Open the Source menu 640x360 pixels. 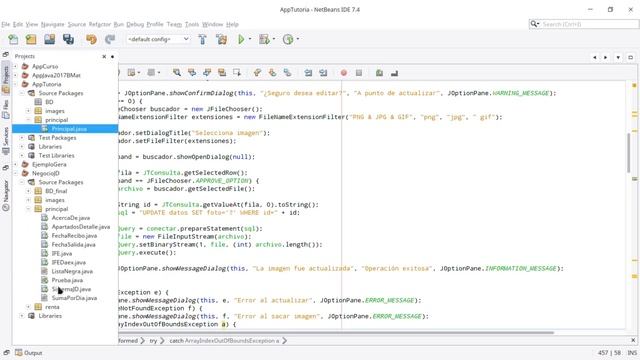[77, 24]
